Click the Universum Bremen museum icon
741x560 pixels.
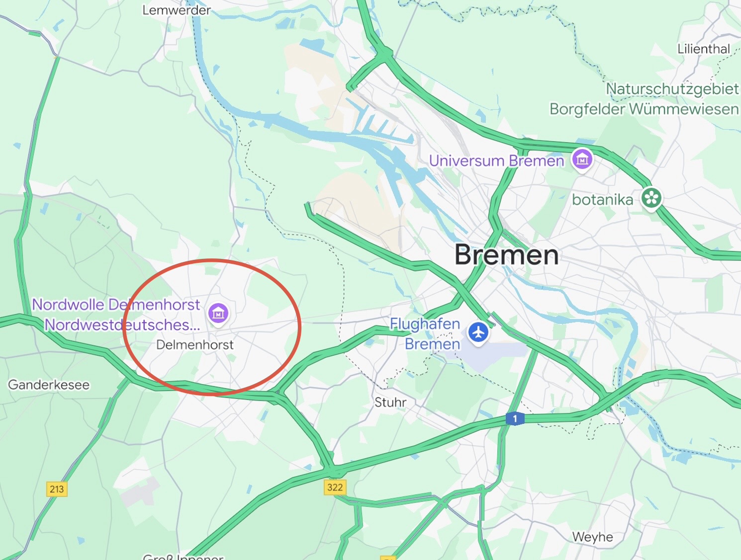point(582,160)
